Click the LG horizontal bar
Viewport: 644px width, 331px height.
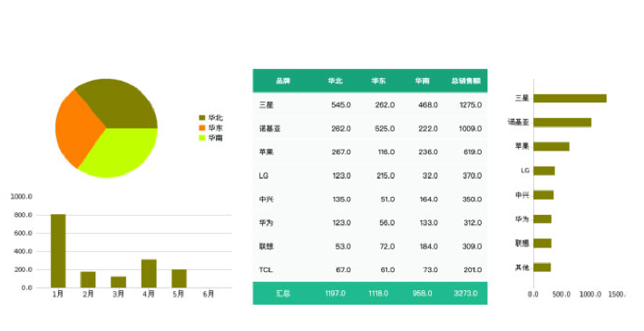(544, 170)
